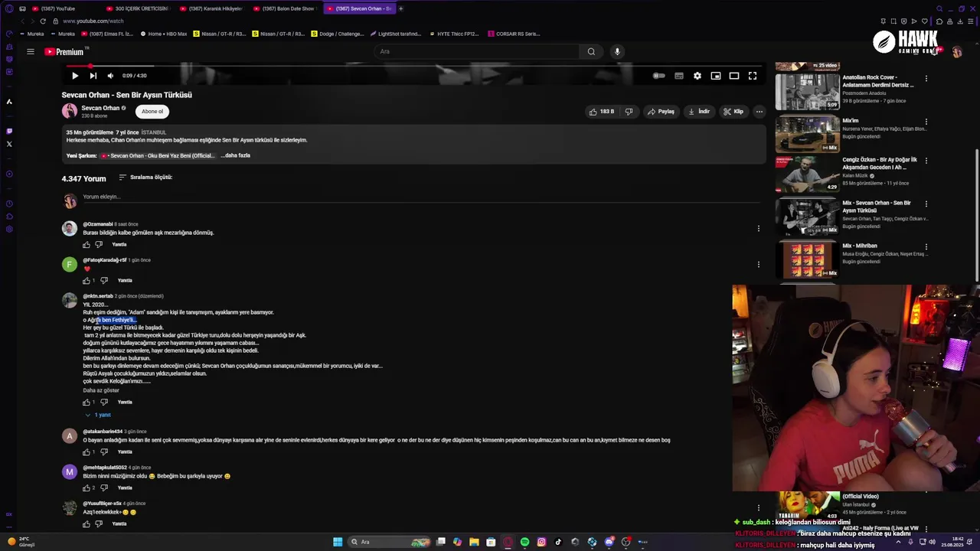Switch to the '300 İÇERİK ÜRETİCİSİNİ' tab
This screenshot has width=980, height=551.
click(136, 8)
